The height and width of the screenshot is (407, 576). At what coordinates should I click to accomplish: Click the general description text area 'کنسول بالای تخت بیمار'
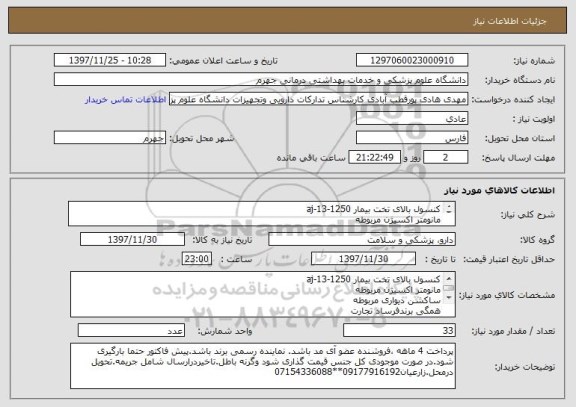[x=262, y=214]
